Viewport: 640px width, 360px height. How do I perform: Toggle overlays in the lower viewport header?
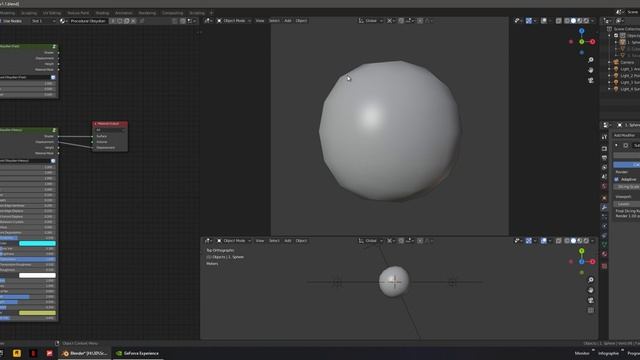[544, 241]
